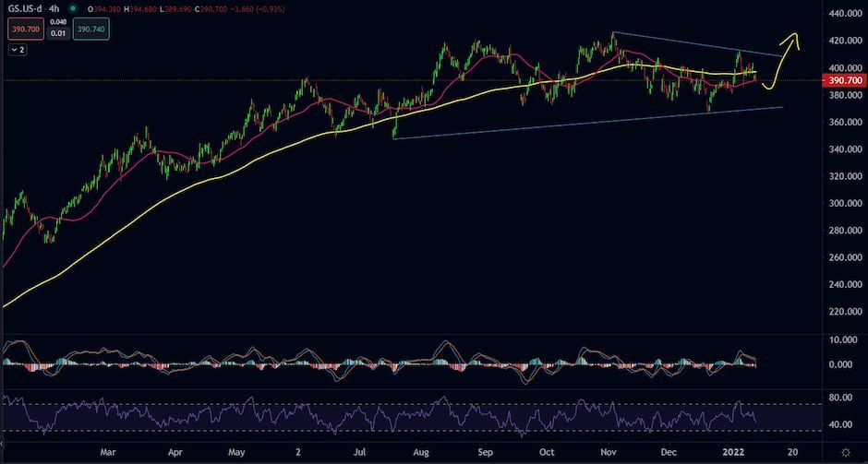Click the Mar label on time axis
The width and height of the screenshot is (868, 464).
109,452
